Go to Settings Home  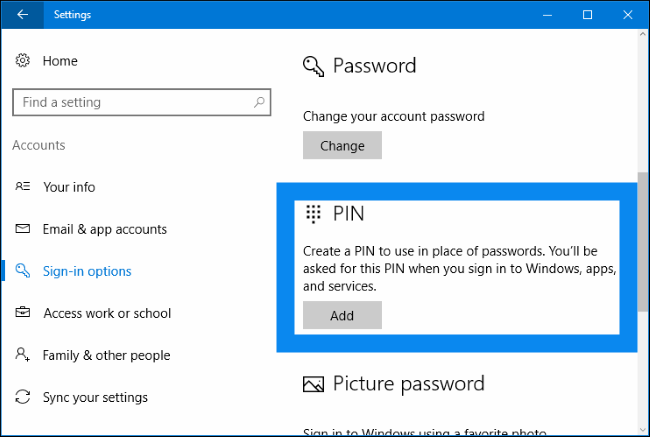click(60, 61)
